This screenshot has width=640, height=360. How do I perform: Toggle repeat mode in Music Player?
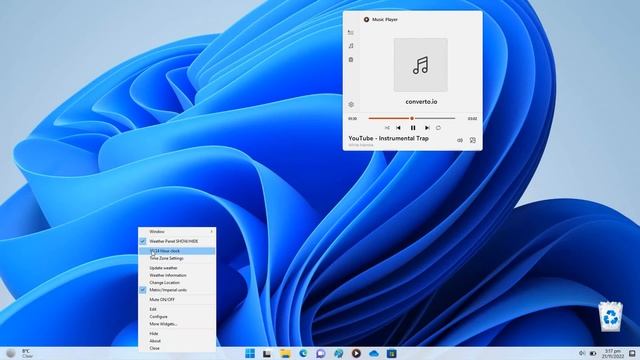point(438,128)
